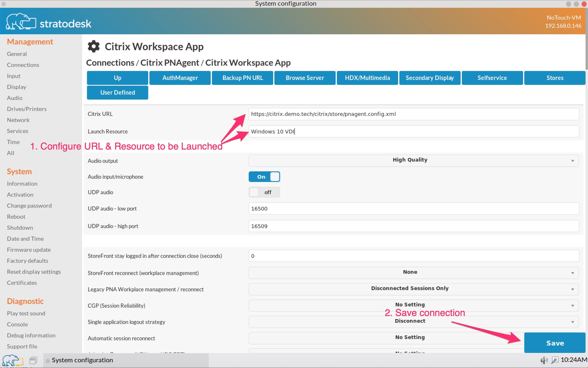Click the Save button
The height and width of the screenshot is (368, 588).
(x=555, y=343)
